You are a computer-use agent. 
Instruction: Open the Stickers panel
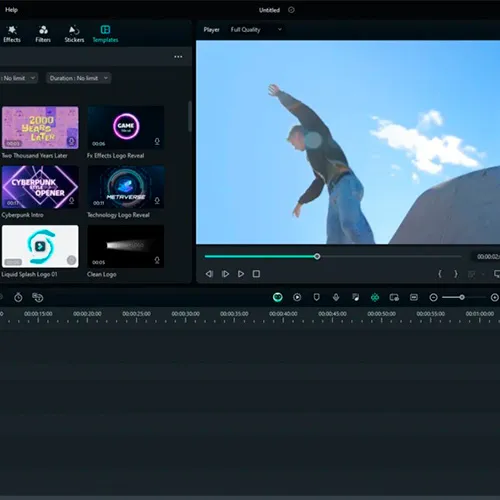pos(74,34)
